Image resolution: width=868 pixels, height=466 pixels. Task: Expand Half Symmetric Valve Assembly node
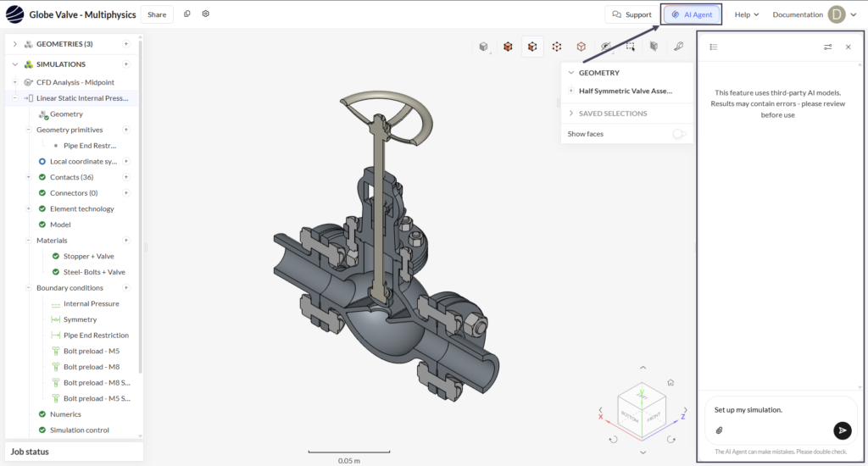pyautogui.click(x=570, y=91)
